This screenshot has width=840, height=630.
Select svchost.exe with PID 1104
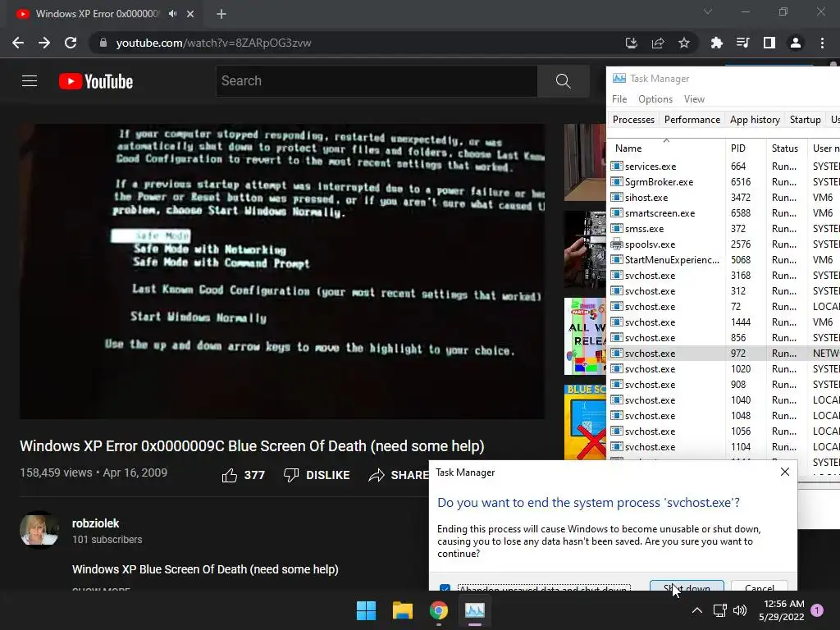coord(724,446)
